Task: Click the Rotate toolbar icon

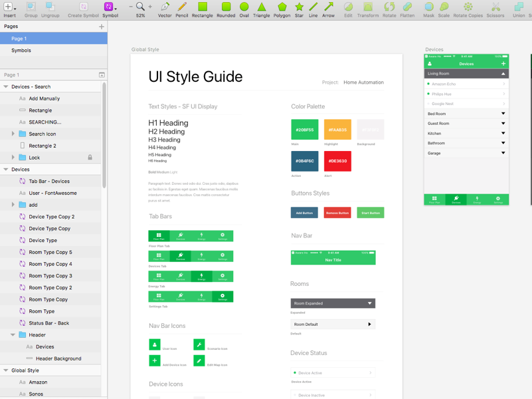Action: (389, 7)
